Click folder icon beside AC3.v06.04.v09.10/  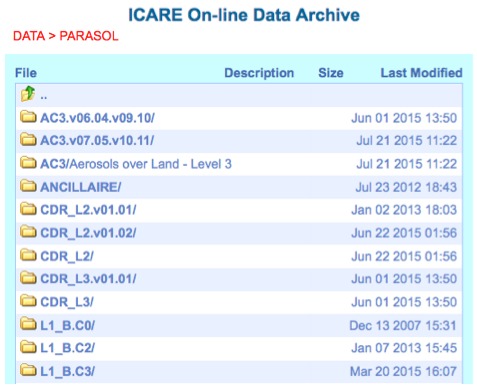pos(28,117)
